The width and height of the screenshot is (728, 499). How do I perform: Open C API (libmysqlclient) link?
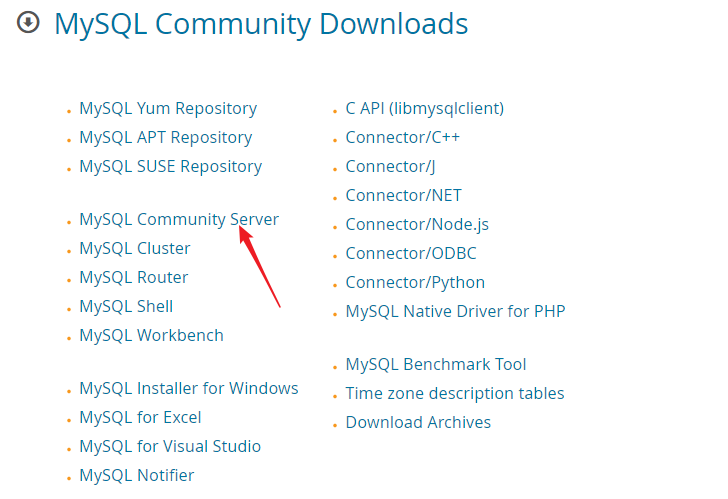[x=425, y=109]
